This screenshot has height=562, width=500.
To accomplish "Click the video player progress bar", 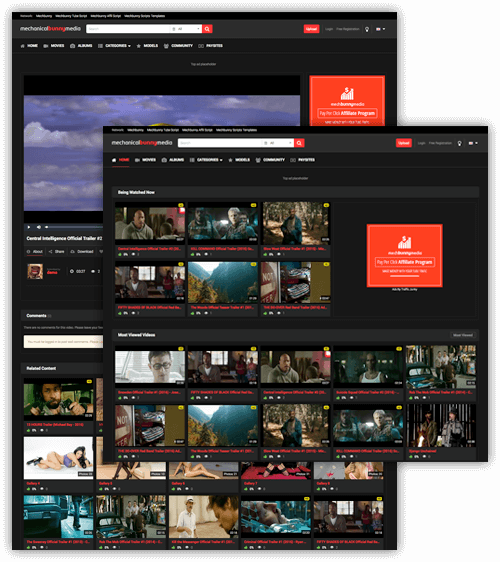I will tap(73, 227).
